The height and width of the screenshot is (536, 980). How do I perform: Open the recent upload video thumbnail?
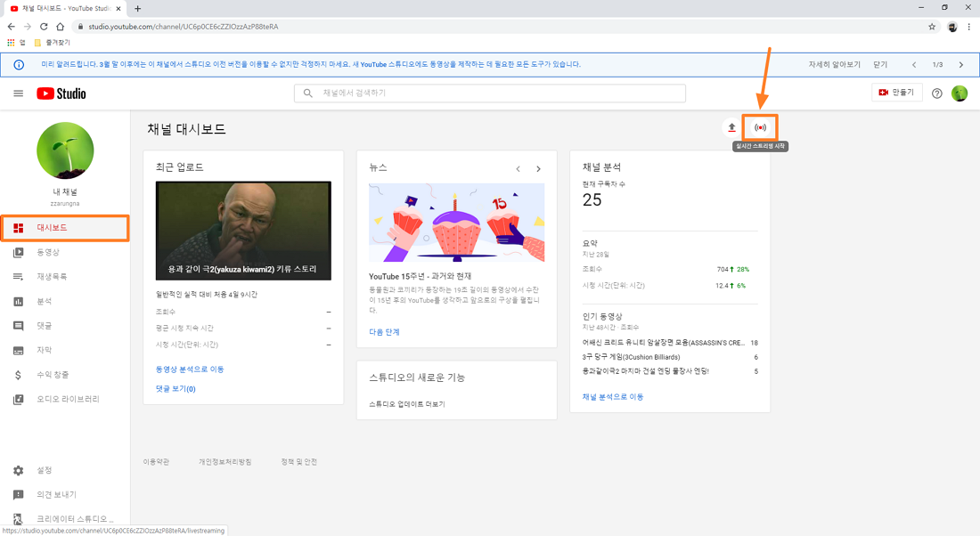pos(243,231)
